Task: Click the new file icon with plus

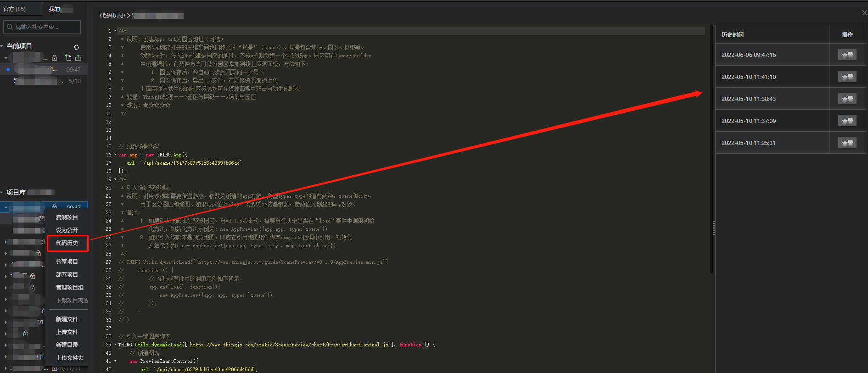Action: [x=68, y=58]
